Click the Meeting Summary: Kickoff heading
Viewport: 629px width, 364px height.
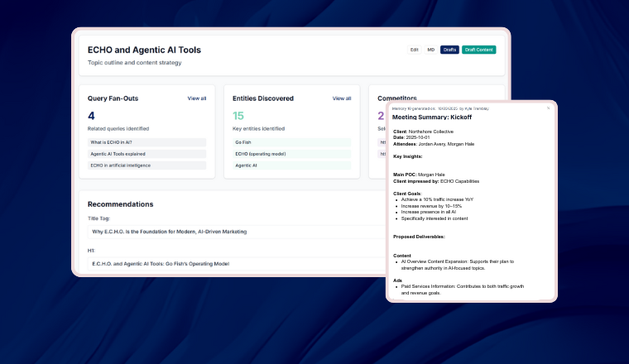(x=431, y=117)
